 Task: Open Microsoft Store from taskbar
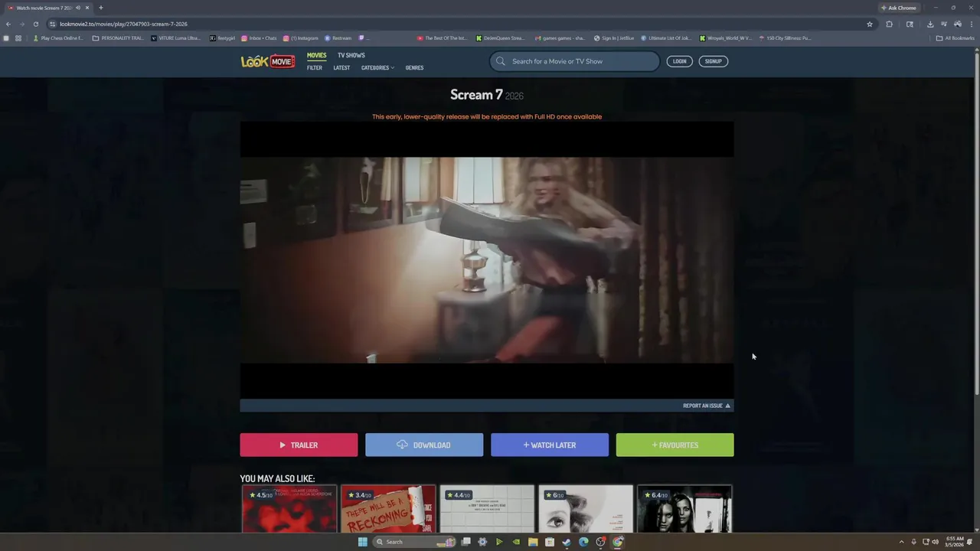point(550,542)
